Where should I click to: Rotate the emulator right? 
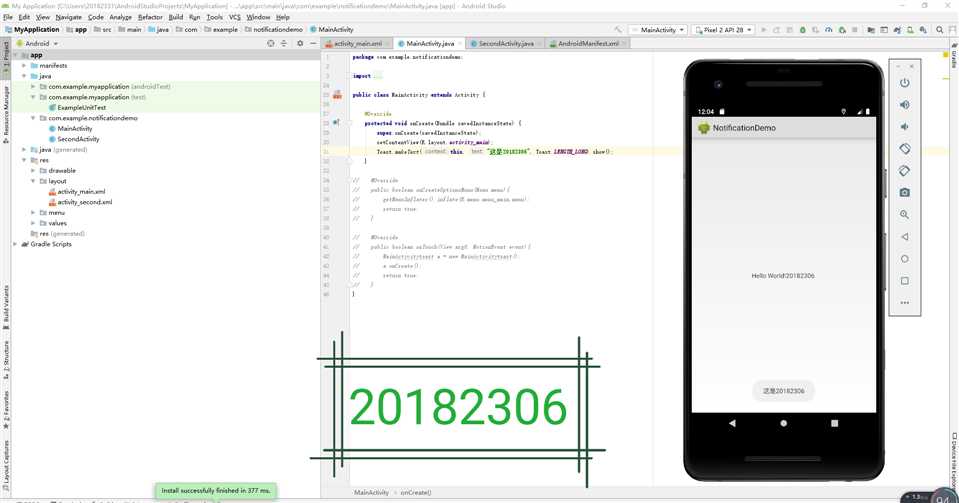pos(905,171)
